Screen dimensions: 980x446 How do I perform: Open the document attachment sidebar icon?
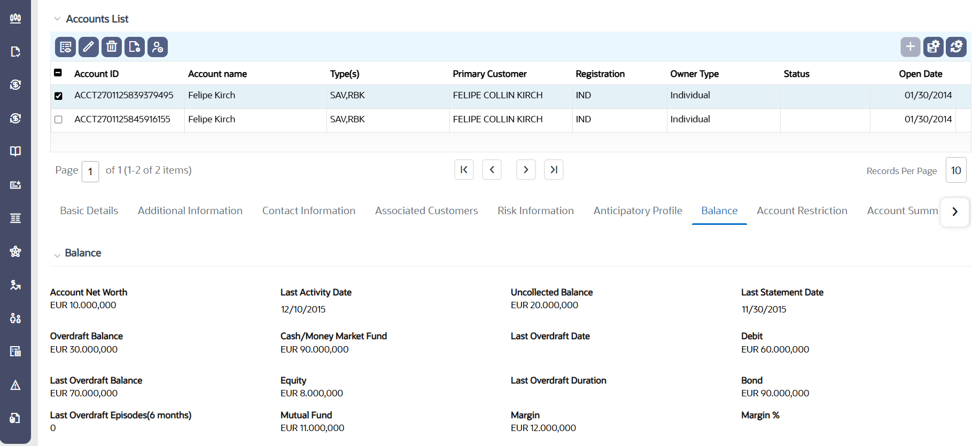tap(15, 418)
